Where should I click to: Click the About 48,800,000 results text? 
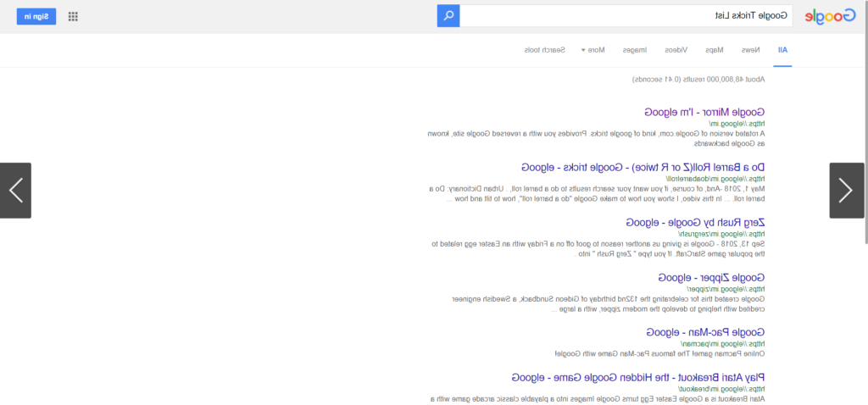point(698,80)
